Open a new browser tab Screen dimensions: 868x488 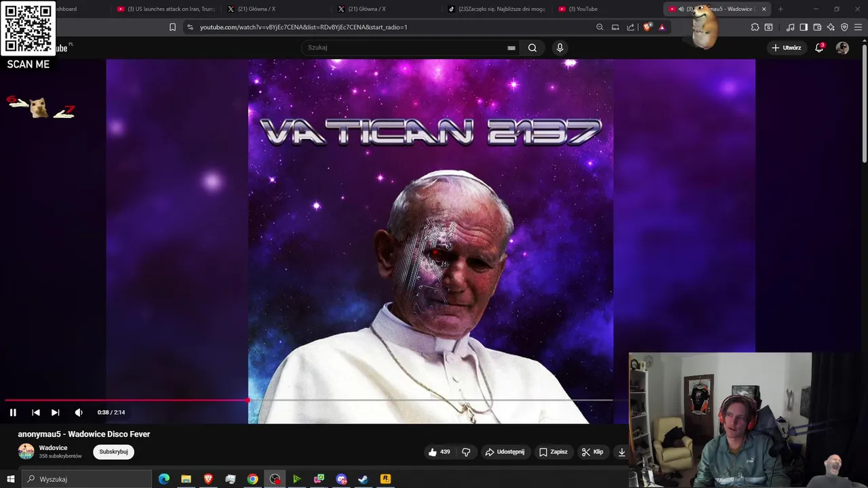[x=781, y=9]
